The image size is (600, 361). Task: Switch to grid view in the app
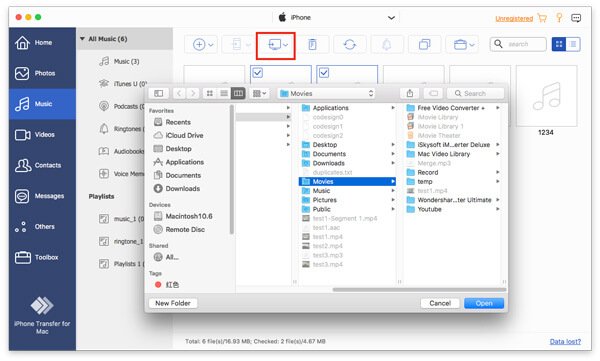tap(559, 44)
